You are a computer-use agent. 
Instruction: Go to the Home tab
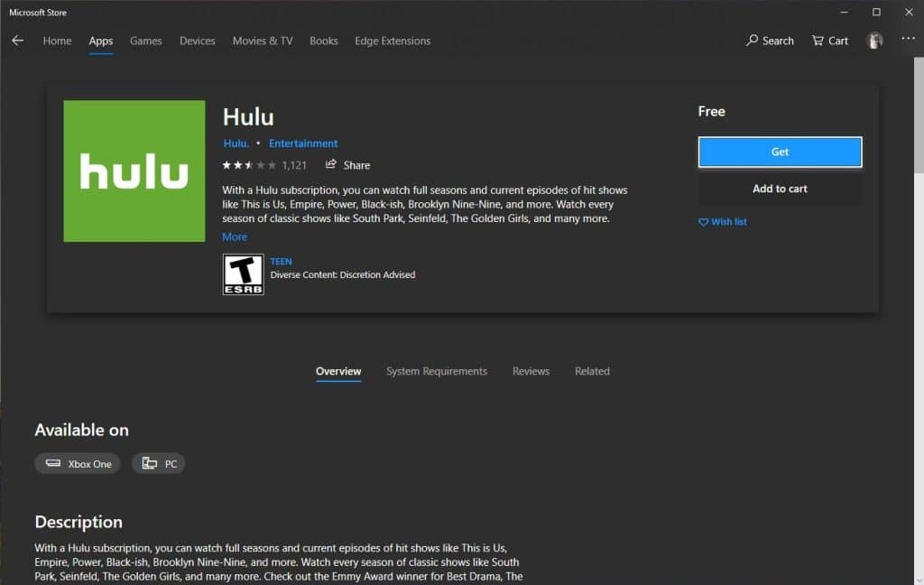[57, 41]
